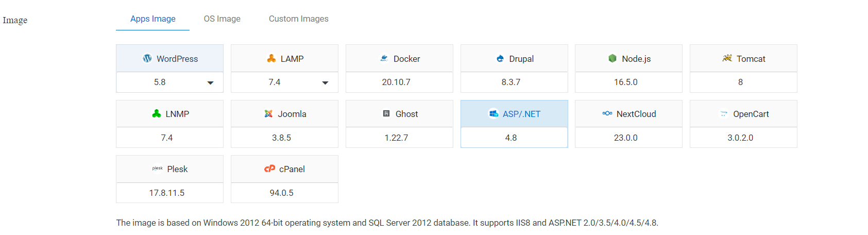Select the Plesk image name
The width and height of the screenshot is (868, 235).
point(177,169)
